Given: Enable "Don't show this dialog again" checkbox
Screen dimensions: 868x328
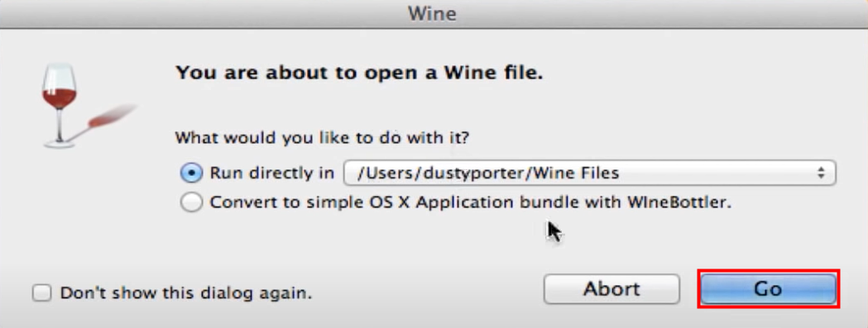Looking at the screenshot, I should click(x=41, y=292).
